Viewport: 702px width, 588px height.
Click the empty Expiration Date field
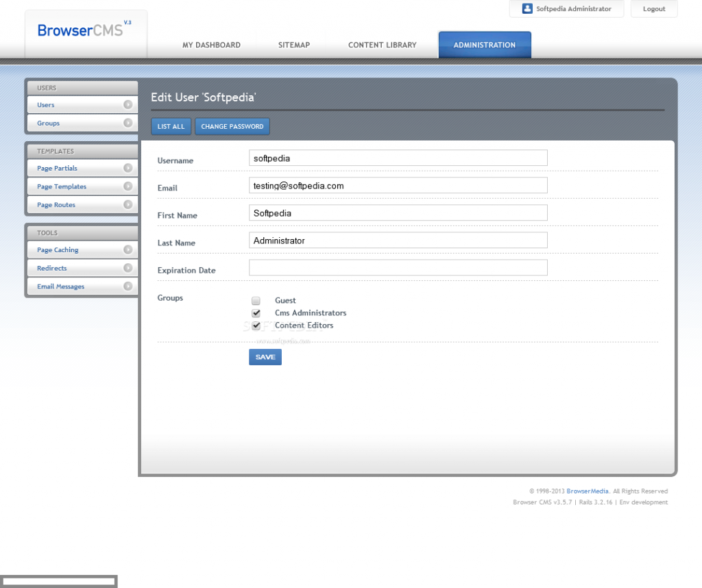tap(398, 267)
